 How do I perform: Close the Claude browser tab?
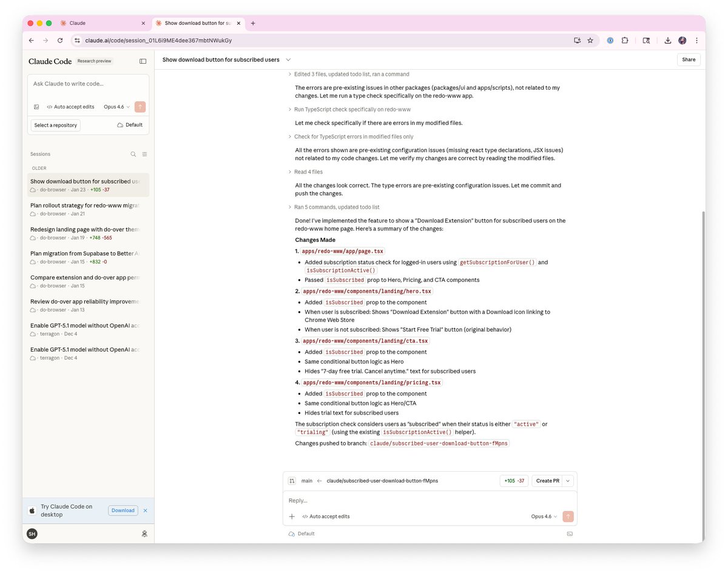[143, 23]
